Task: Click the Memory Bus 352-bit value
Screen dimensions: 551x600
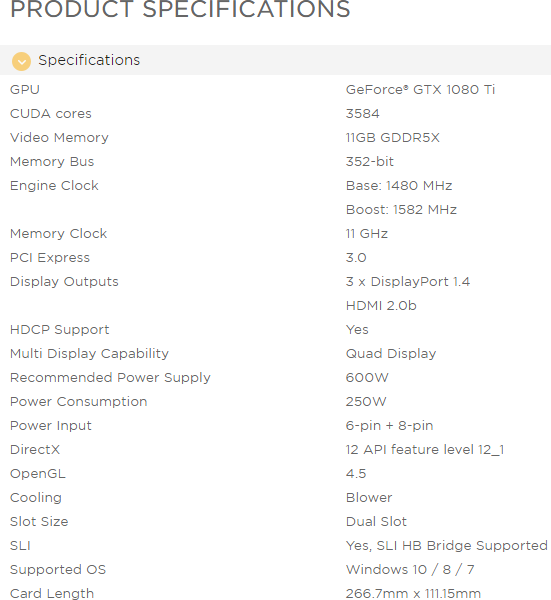Action: [370, 161]
